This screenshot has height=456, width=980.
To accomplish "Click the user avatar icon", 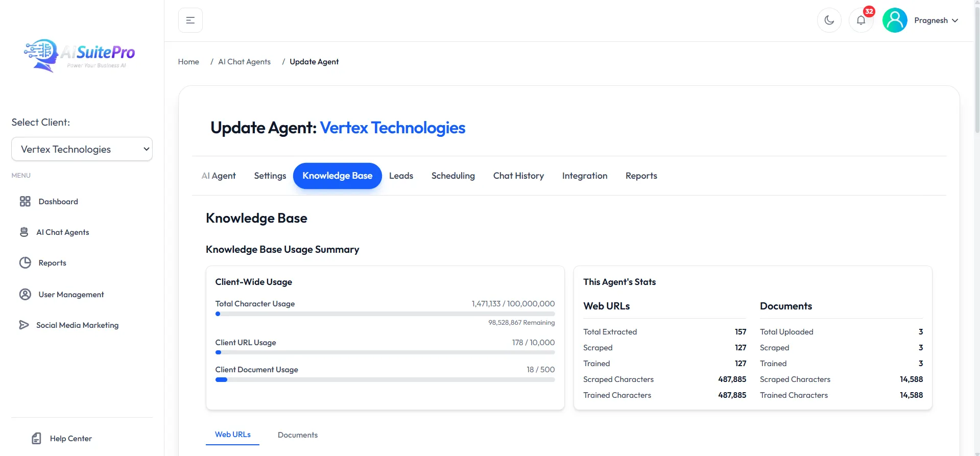I will point(895,20).
